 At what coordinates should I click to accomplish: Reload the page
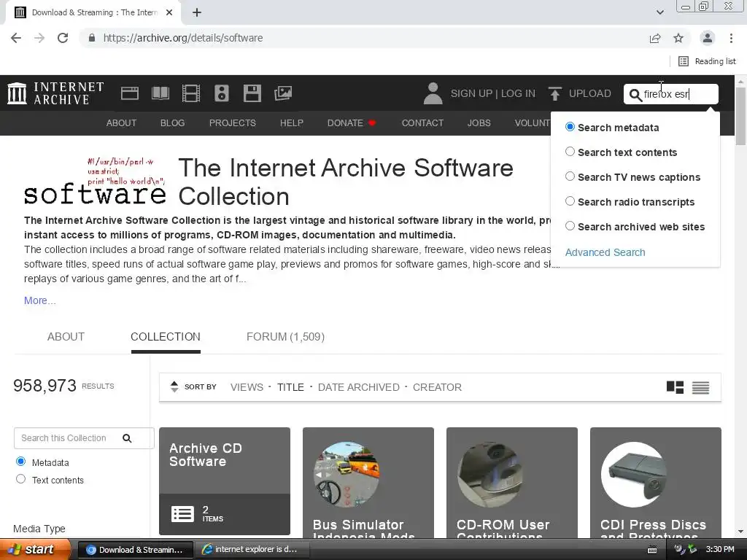63,38
